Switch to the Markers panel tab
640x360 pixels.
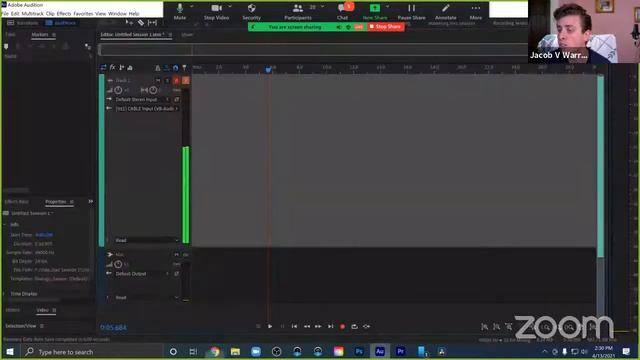pos(40,35)
